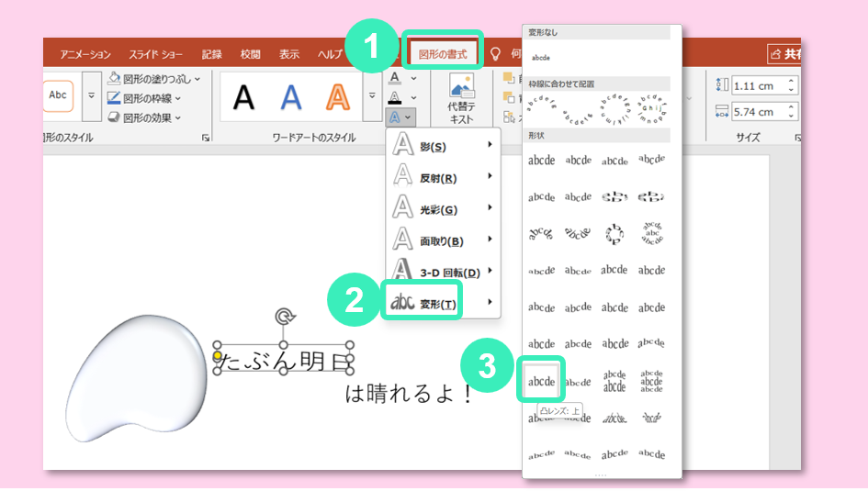Select the 変形なし abcde option

(x=542, y=56)
